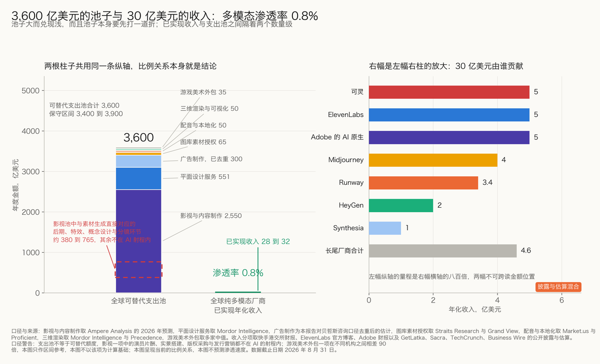Select the row label HeyGen
Viewport: 600px width, 364px height.
(351, 205)
